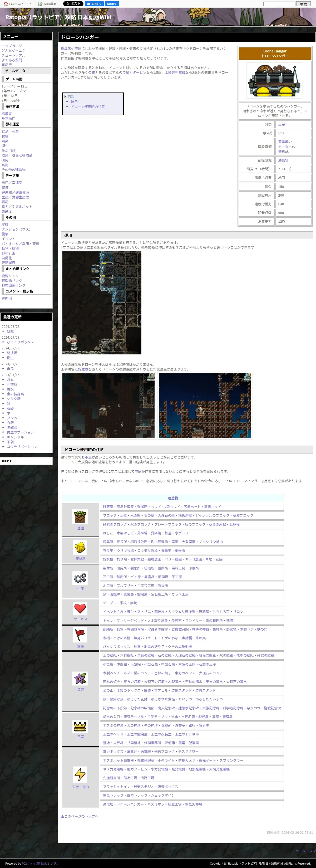Click the 工学／電力 lightning bolt icon
The image size is (316, 868).
tap(80, 774)
